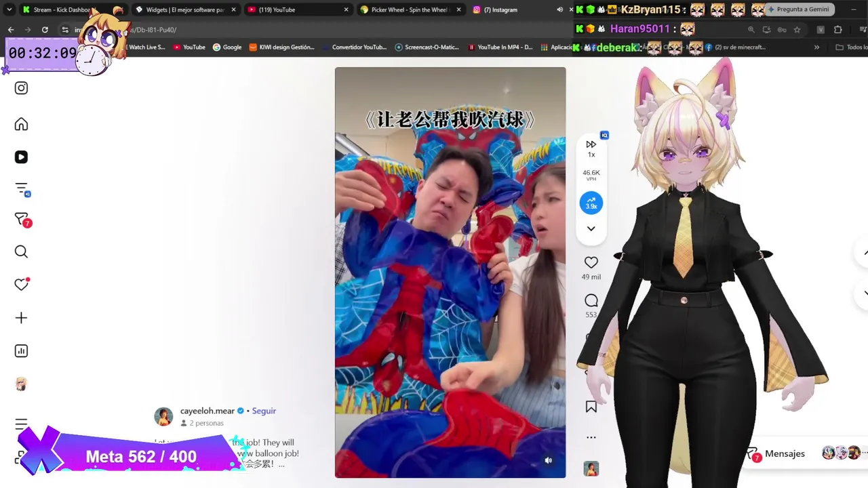This screenshot has height=488, width=868.
Task: Open Instagram direct messages with 7 unread
Action: coord(22,220)
